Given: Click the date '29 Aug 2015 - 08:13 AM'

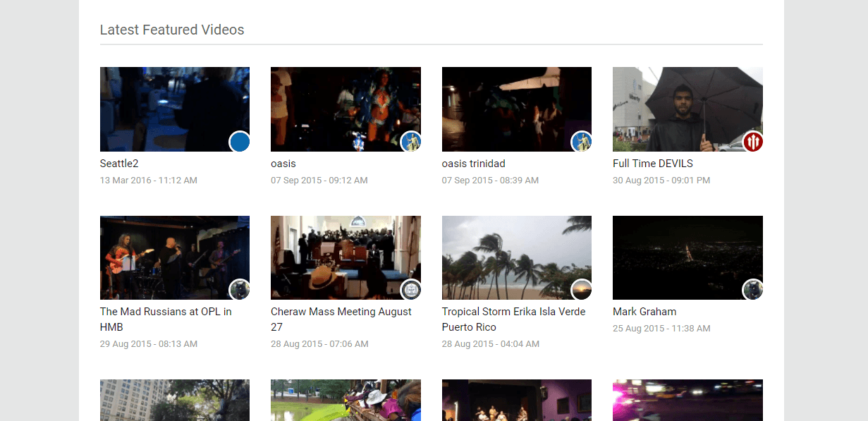Looking at the screenshot, I should click(x=149, y=344).
